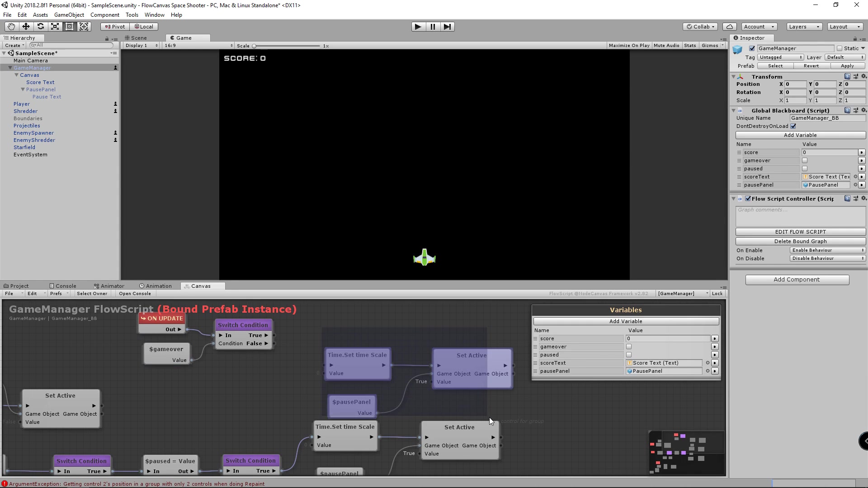Collapse the PausePanel tree item
Viewport: 868px width, 488px height.
23,89
